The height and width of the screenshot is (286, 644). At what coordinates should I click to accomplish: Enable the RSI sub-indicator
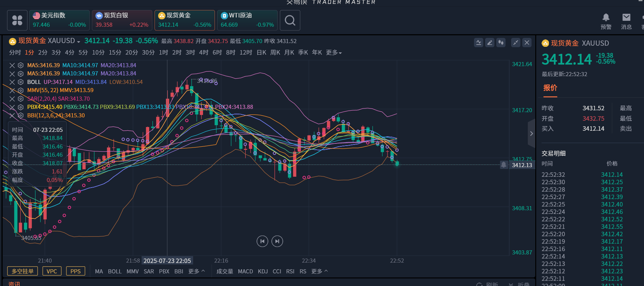click(290, 272)
